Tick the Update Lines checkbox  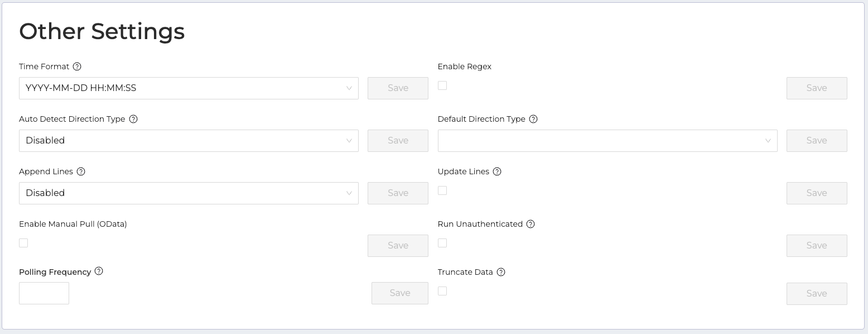tap(442, 190)
